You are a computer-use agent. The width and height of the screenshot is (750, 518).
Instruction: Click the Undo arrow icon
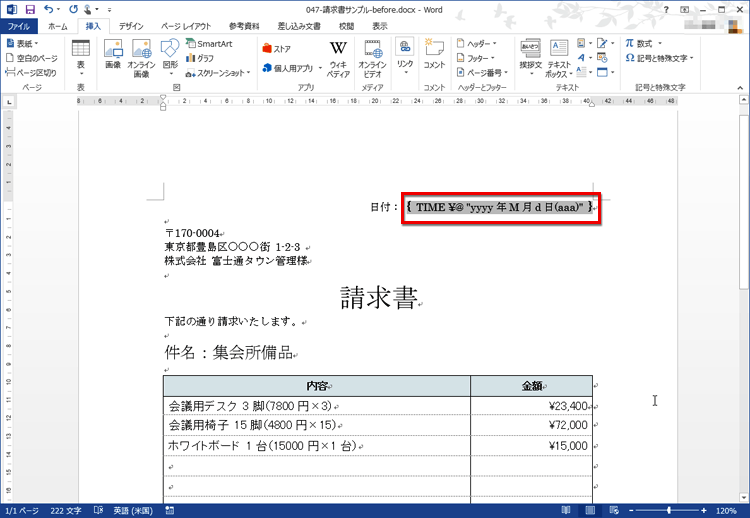point(48,9)
